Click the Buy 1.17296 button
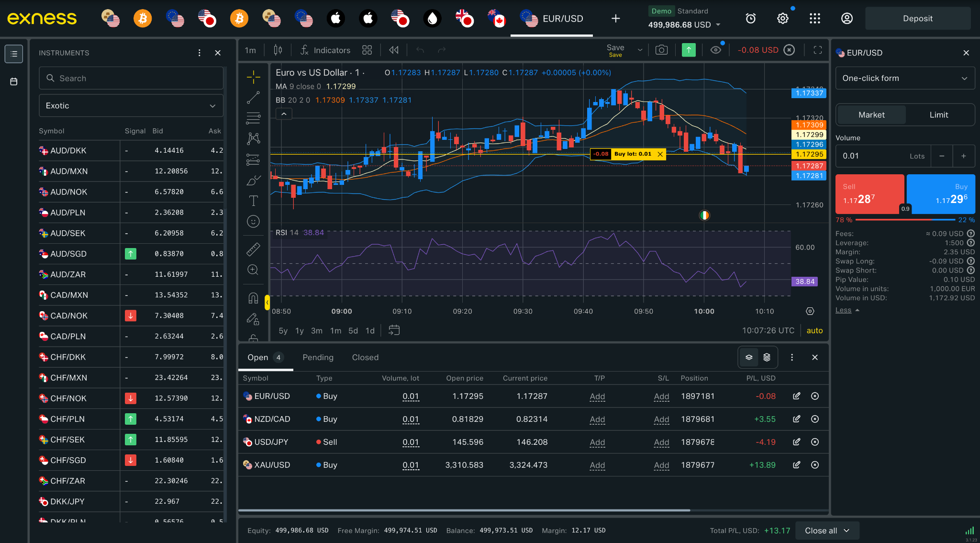Image resolution: width=980 pixels, height=543 pixels. coord(941,194)
